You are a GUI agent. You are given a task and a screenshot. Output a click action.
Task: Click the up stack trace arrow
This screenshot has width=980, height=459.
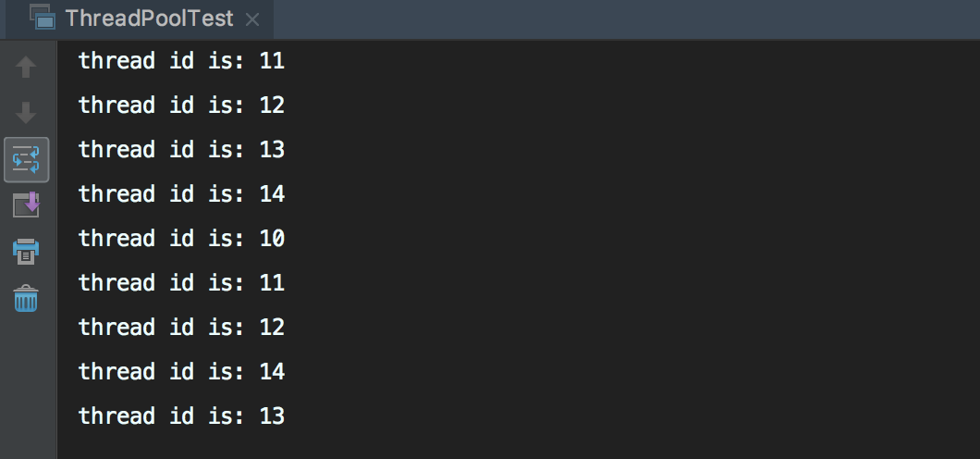26,67
